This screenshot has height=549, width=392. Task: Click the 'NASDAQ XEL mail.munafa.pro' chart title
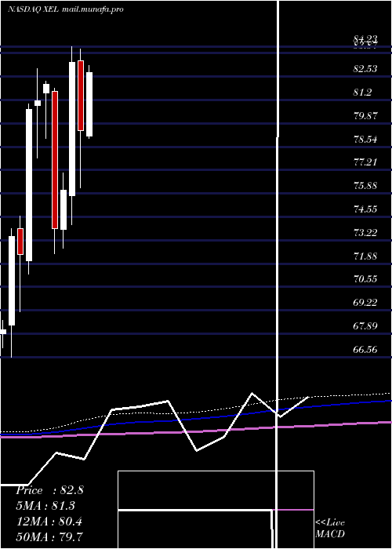65,9
